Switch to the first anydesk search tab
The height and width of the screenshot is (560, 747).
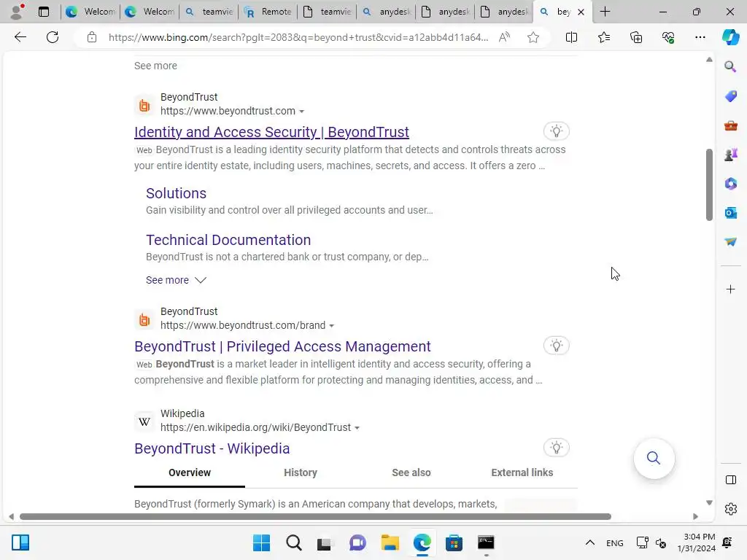pyautogui.click(x=386, y=12)
